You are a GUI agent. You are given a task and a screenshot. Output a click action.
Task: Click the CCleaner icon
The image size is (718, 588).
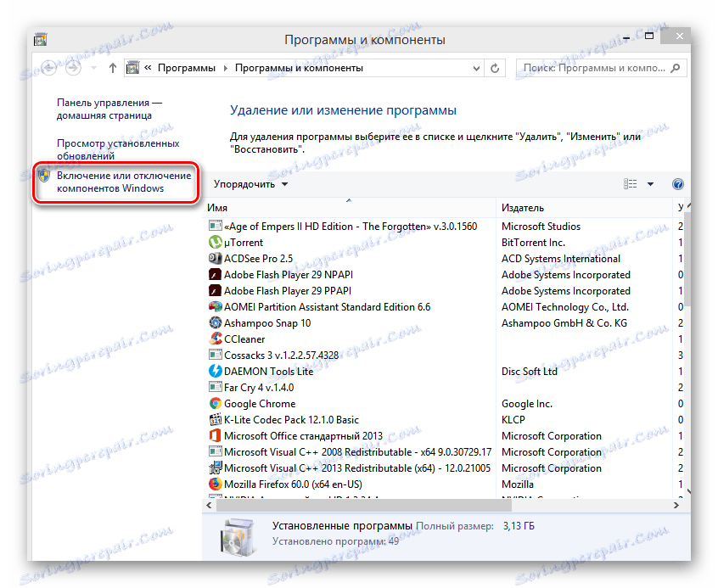point(216,339)
